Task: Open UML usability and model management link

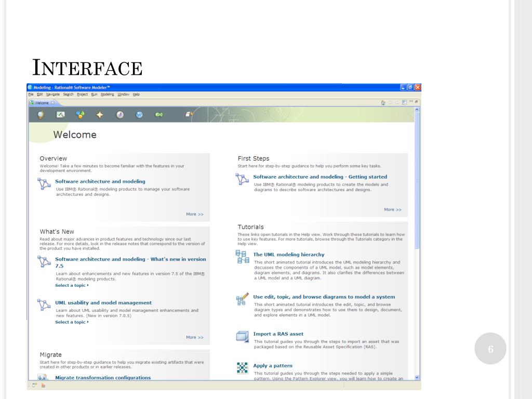Action: point(103,303)
